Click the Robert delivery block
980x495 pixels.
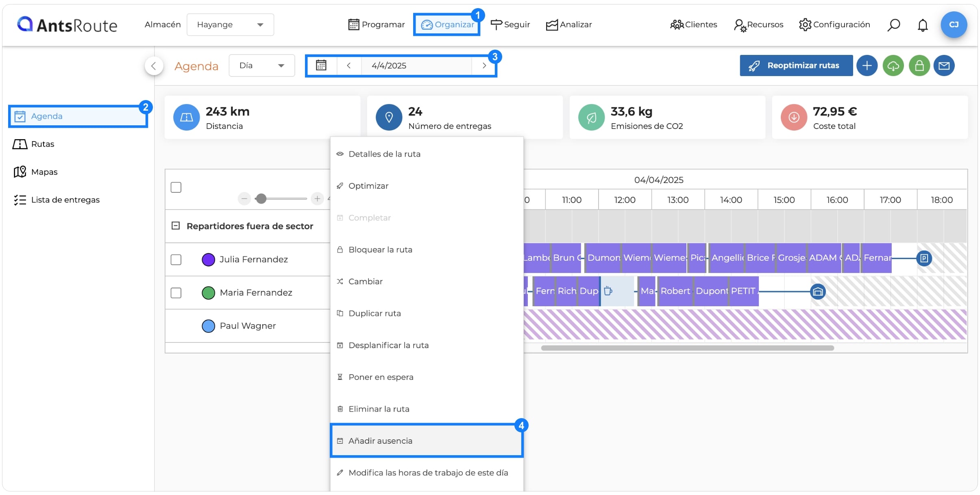click(675, 291)
